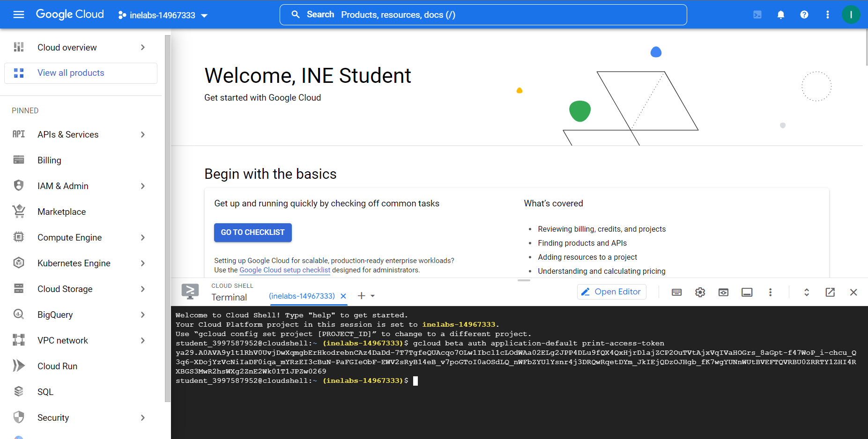Click the IAM & Admin shield icon
Image resolution: width=868 pixels, height=439 pixels.
19,186
